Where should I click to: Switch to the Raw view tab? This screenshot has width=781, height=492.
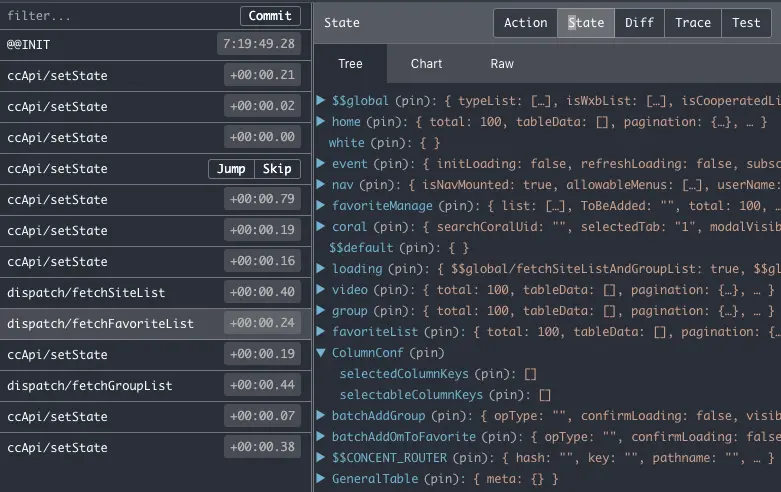502,64
